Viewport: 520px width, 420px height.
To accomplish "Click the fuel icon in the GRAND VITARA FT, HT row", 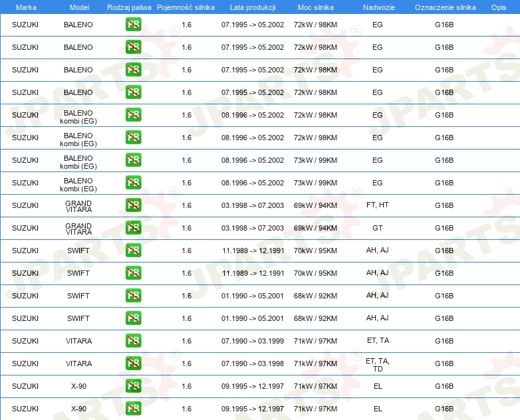I will click(133, 205).
